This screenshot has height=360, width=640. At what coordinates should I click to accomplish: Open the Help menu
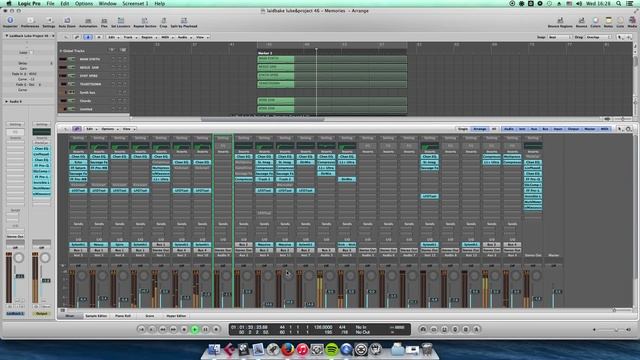pyautogui.click(x=160, y=4)
